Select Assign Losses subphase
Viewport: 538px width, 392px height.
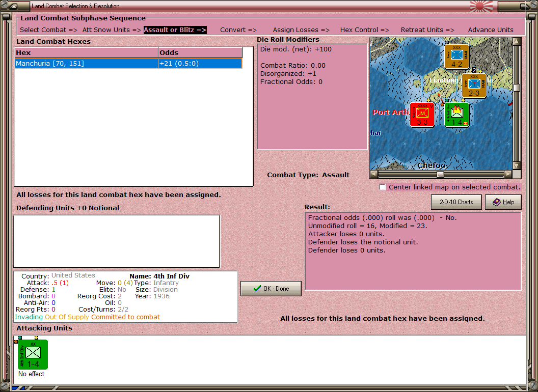[x=301, y=30]
